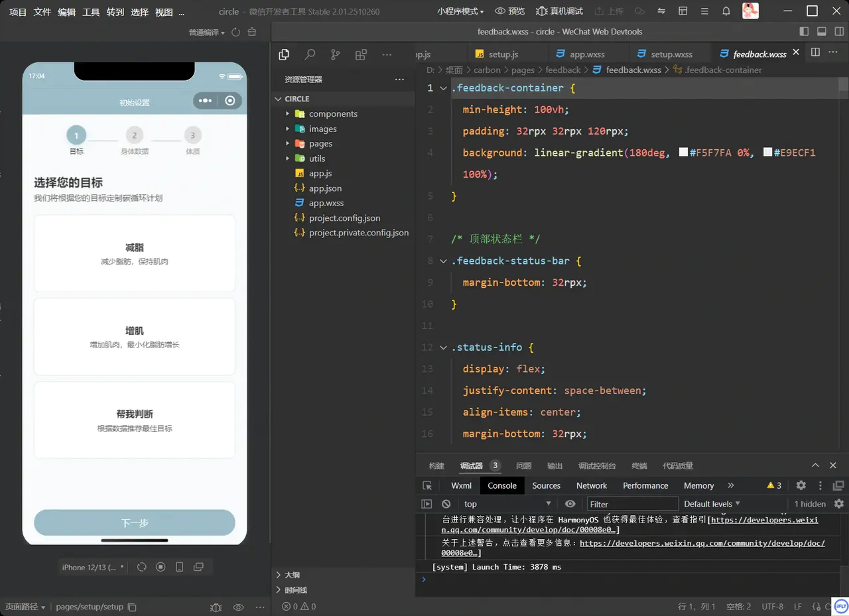Screen dimensions: 849x616
Task: Click the split editor icon
Action: tap(815, 52)
